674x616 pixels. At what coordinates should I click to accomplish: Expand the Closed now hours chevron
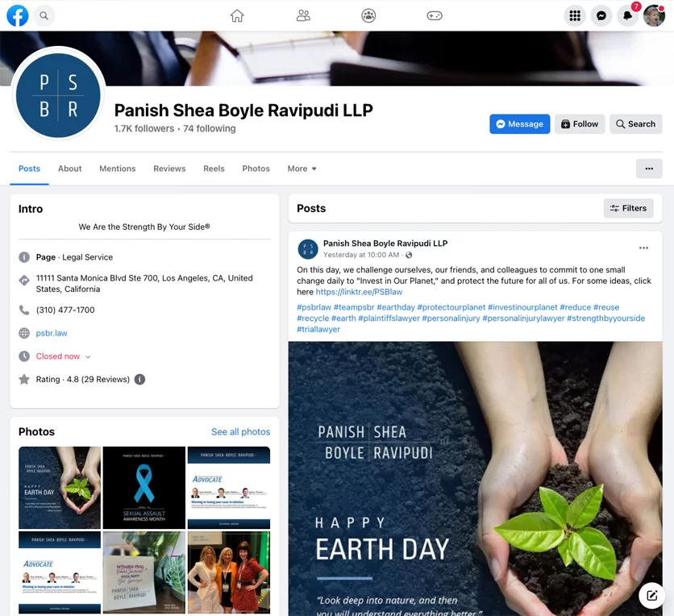tap(88, 357)
